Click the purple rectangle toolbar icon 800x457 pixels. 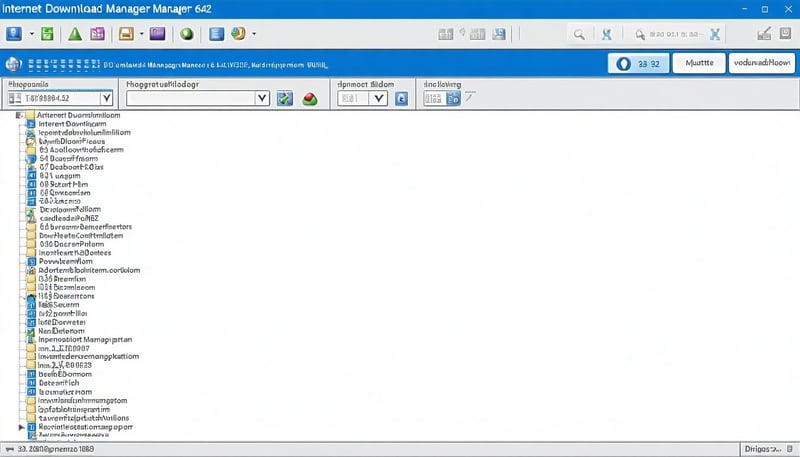pyautogui.click(x=157, y=34)
